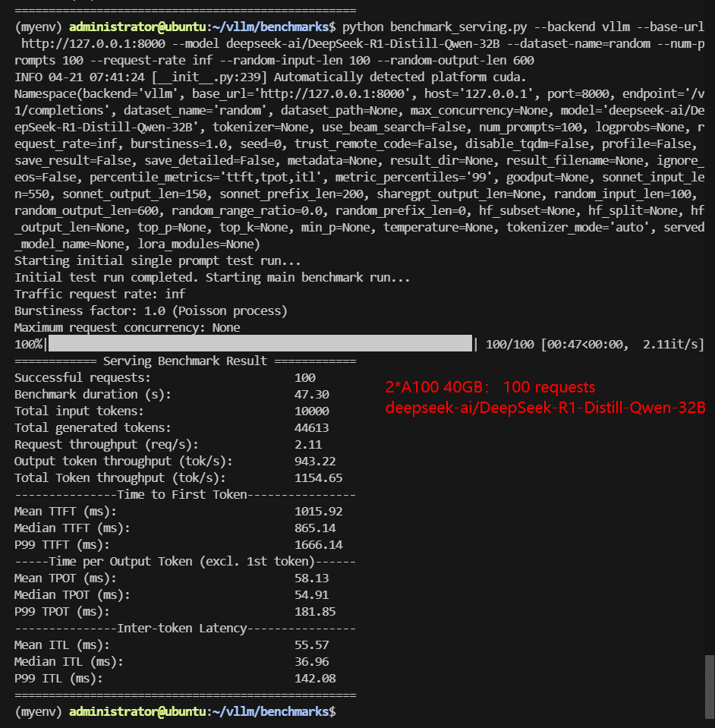Click 'Starting initial single prompt test run...' line
715x728 pixels.
[157, 260]
